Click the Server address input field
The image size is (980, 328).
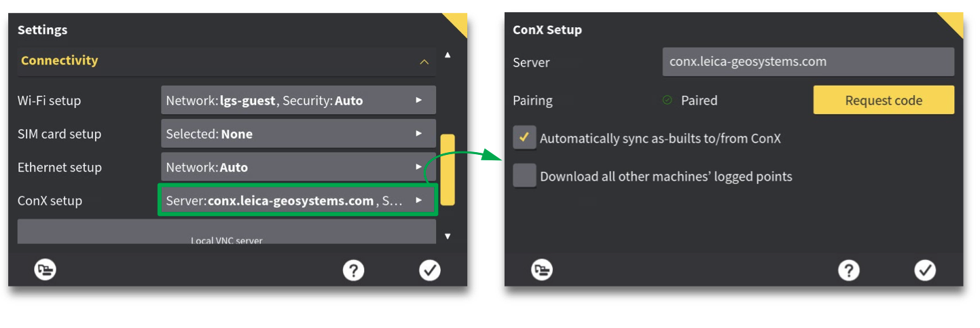point(807,62)
